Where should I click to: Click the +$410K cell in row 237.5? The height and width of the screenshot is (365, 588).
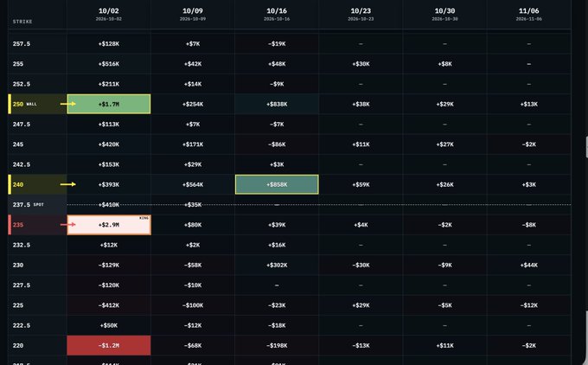(x=109, y=204)
